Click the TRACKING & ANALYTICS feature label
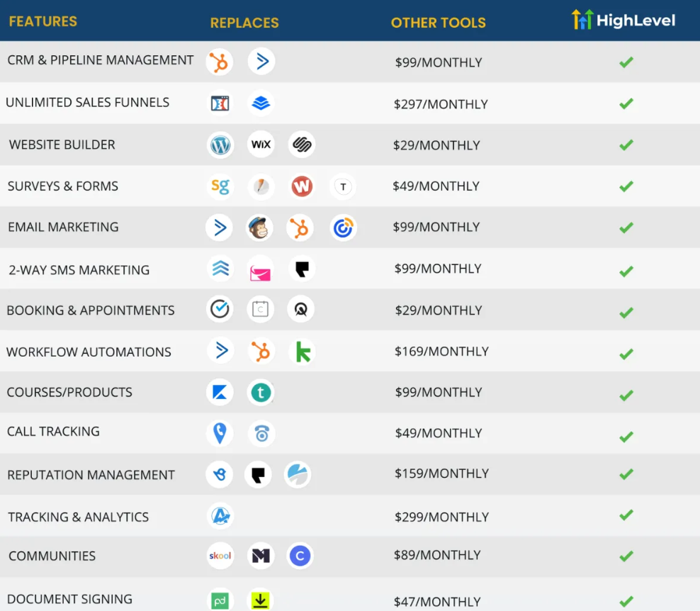Screen dimensions: 700x611 tap(79, 517)
